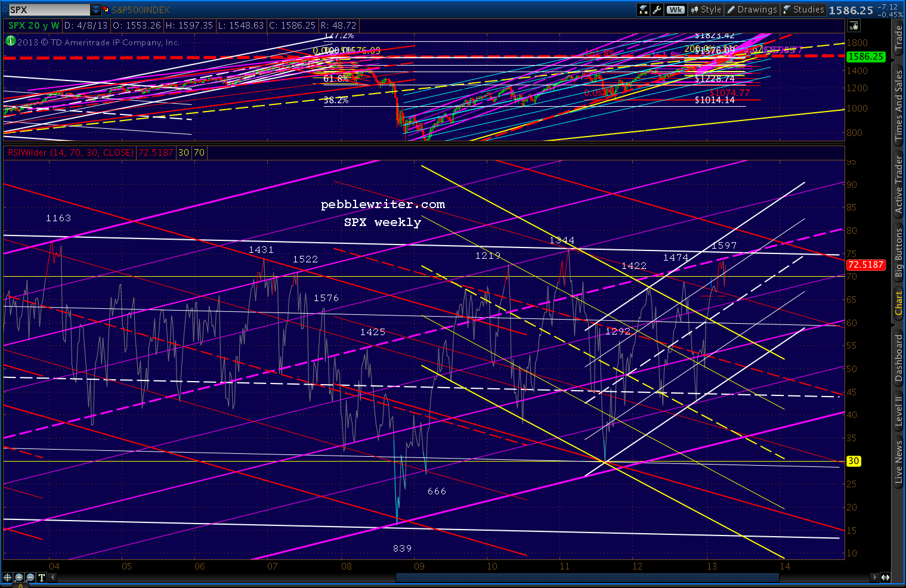Click the green 1586.25 price bubble
Screen dimensions: 906x588
coord(865,57)
